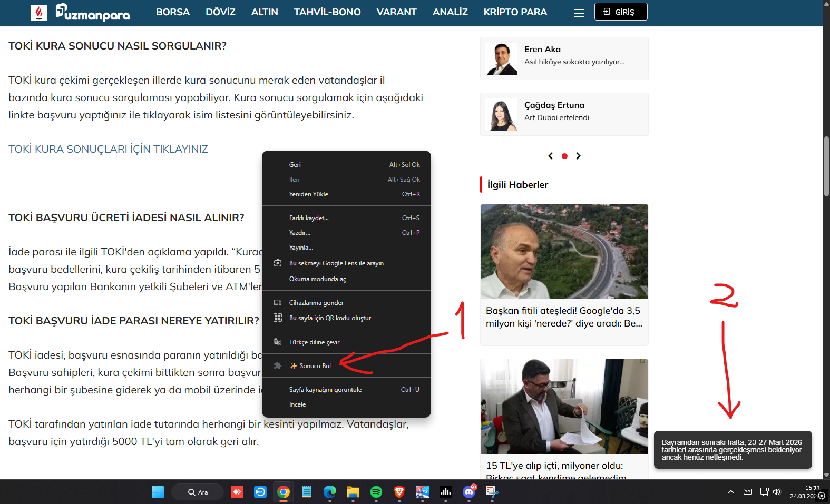This screenshot has width=830, height=504.
Task: Open File Explorer from the taskbar
Action: [353, 492]
